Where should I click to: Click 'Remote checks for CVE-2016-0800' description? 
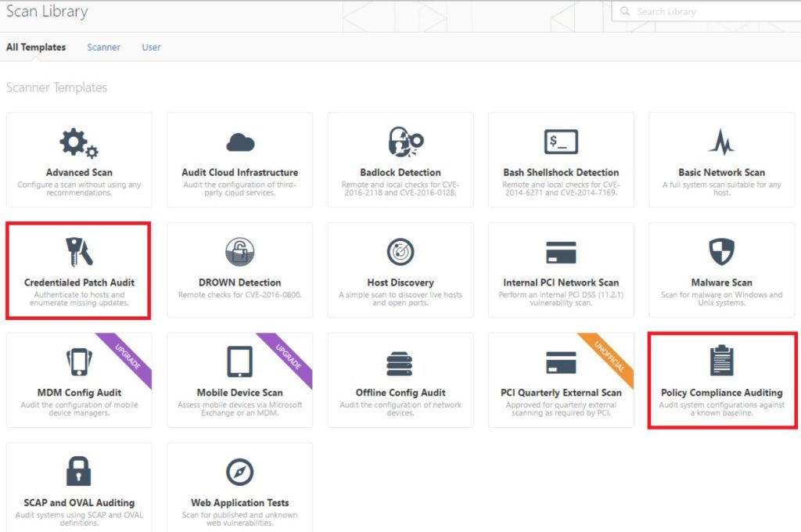240,295
